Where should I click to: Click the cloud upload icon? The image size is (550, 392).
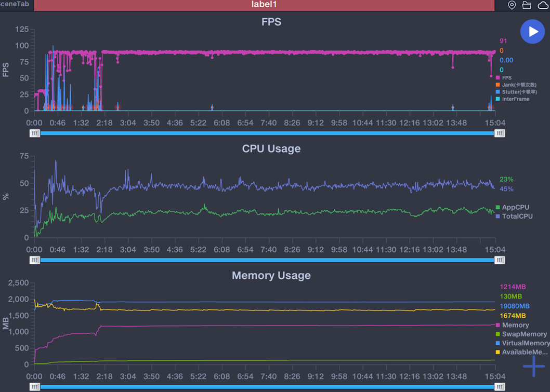pos(543,5)
